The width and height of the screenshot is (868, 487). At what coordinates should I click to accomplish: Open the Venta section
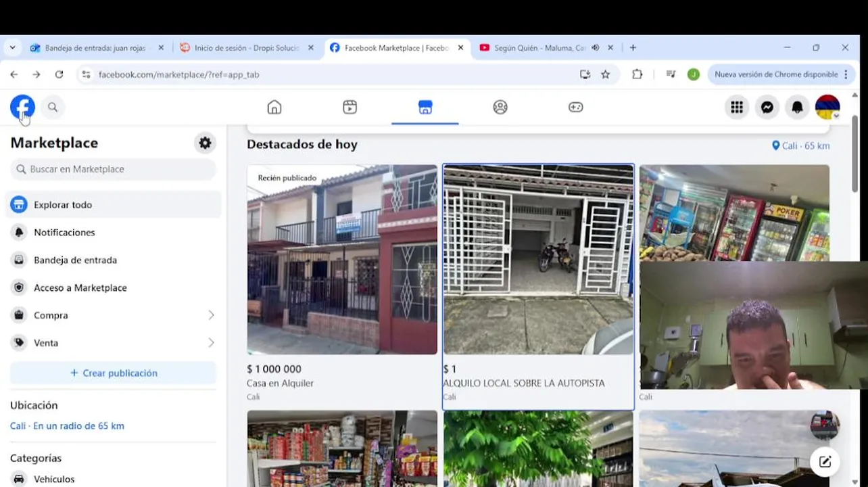coord(113,343)
